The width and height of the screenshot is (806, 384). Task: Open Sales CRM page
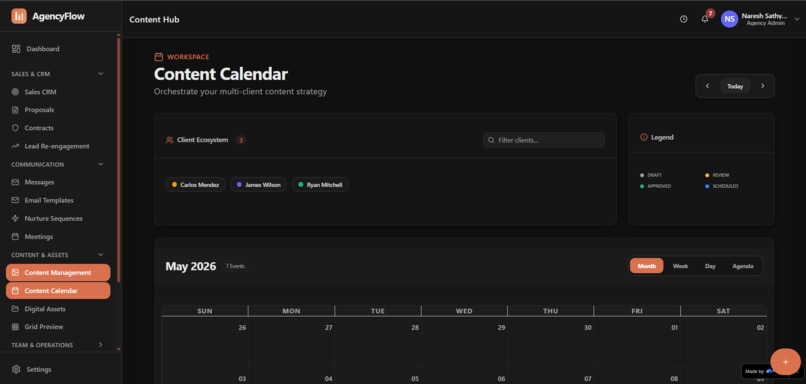tap(40, 92)
